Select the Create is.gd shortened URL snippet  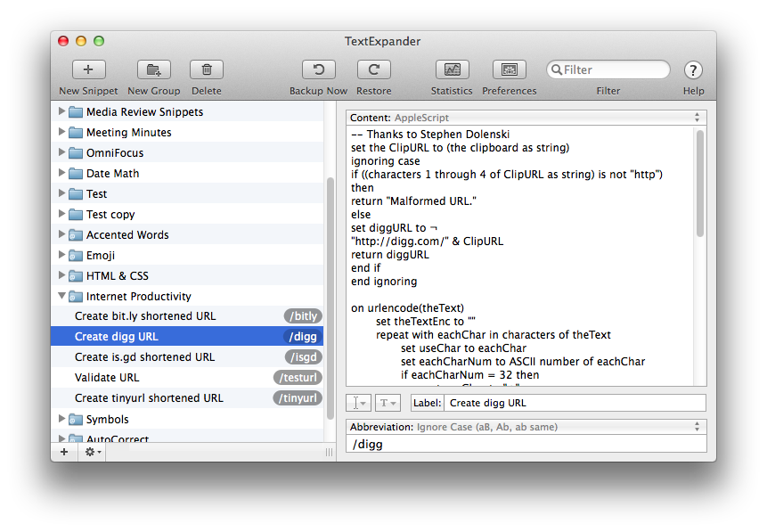(187, 357)
